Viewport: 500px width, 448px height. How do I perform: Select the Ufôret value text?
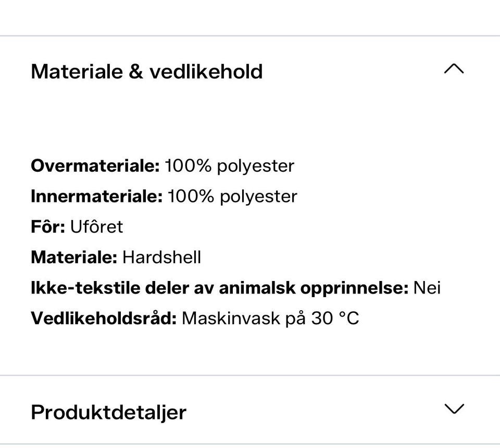(96, 226)
